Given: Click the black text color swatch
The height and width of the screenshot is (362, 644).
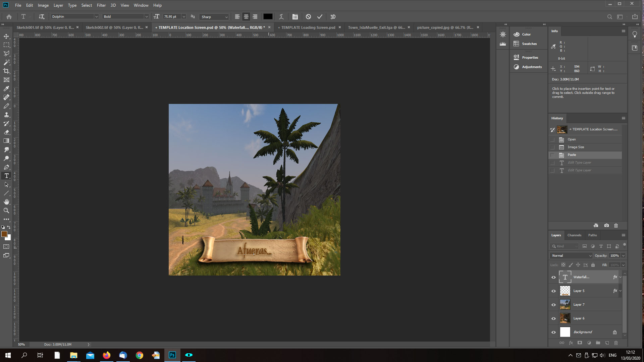Looking at the screenshot, I should [268, 17].
